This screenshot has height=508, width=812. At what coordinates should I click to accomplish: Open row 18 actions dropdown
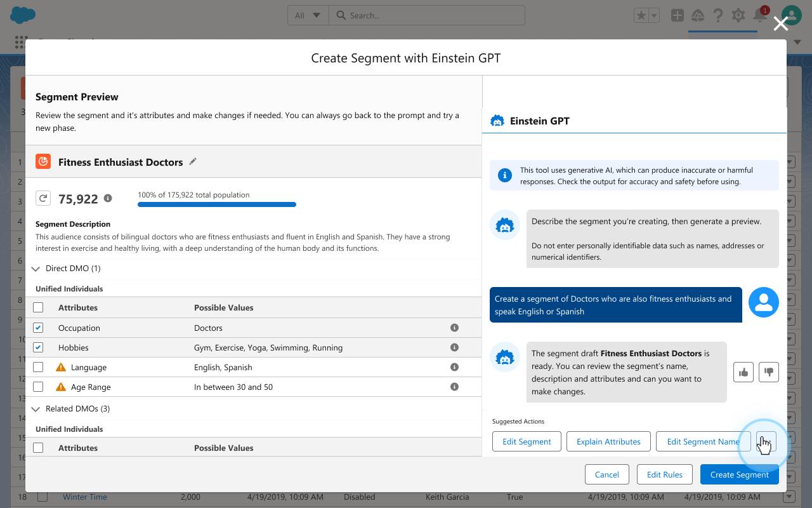click(790, 497)
